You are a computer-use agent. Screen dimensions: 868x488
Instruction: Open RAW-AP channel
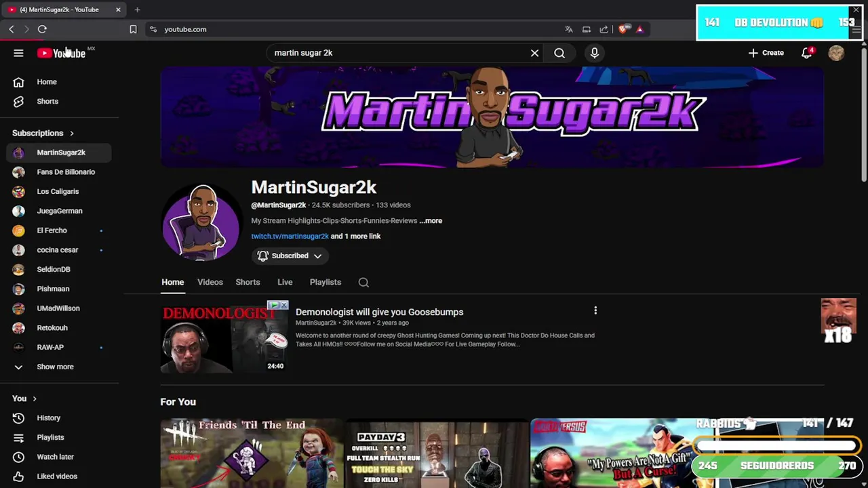coord(59,348)
